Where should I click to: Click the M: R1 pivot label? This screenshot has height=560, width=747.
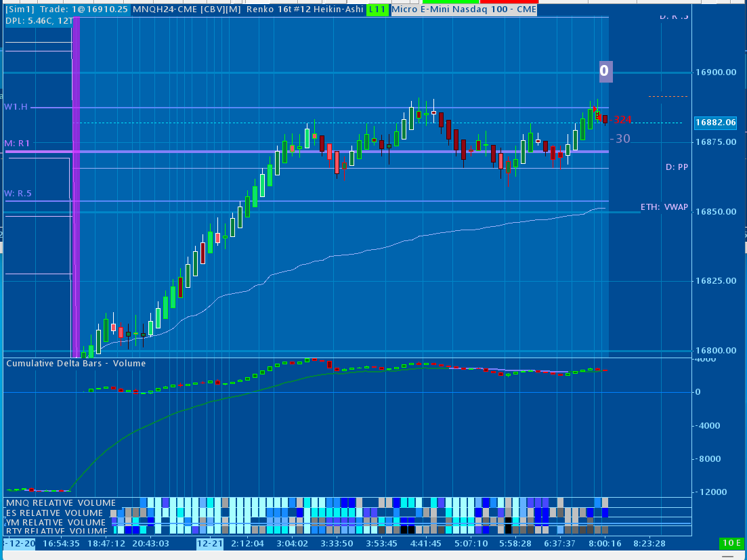click(x=17, y=144)
